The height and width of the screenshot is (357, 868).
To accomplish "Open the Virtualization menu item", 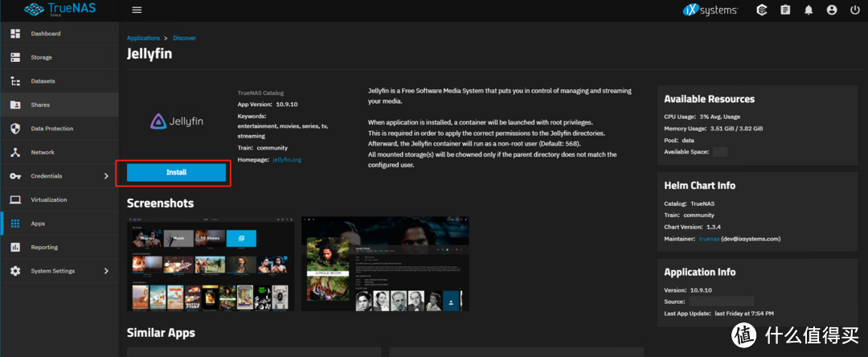I will click(x=59, y=200).
